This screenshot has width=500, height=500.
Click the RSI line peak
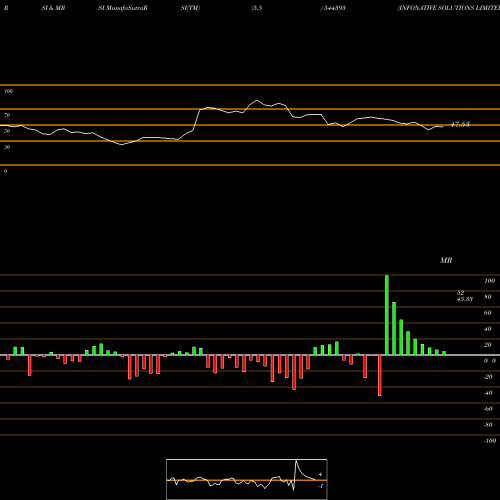pos(257,100)
